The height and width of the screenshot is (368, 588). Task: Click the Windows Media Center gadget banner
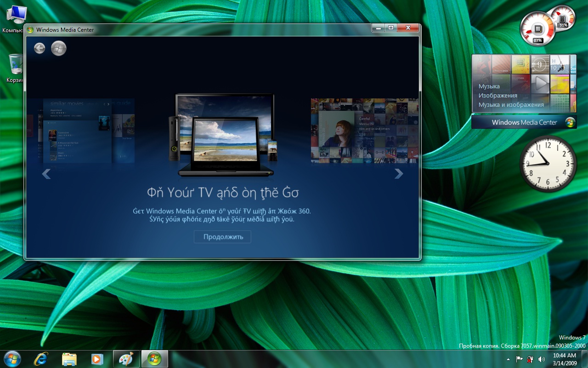tap(524, 122)
